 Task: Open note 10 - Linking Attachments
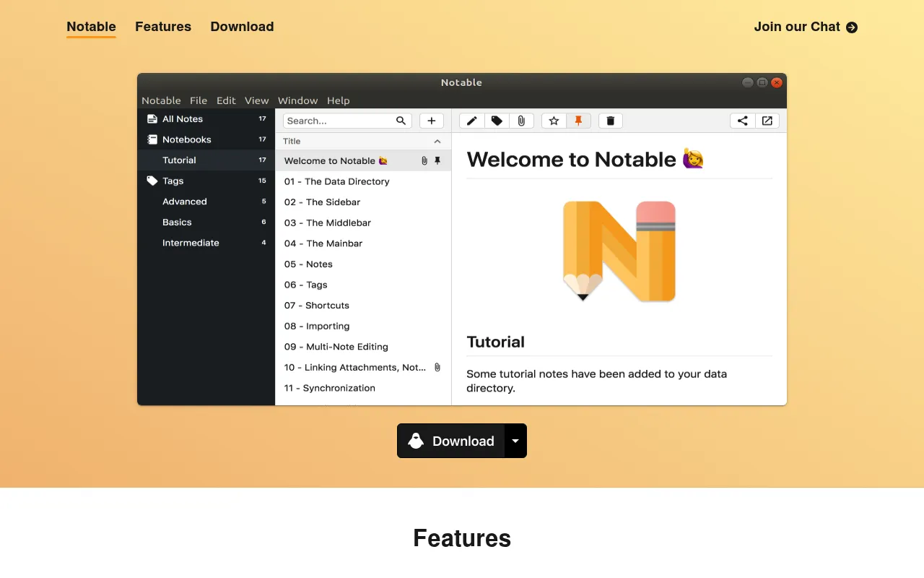(x=363, y=367)
